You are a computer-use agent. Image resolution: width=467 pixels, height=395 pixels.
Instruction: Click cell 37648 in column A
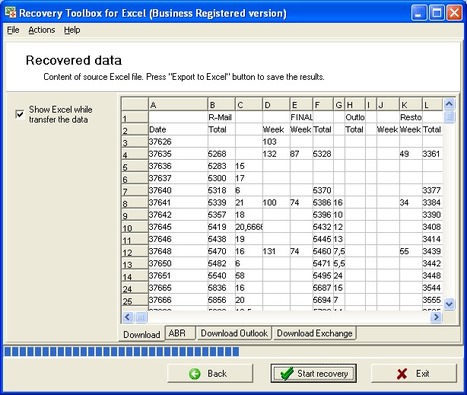[x=178, y=251]
